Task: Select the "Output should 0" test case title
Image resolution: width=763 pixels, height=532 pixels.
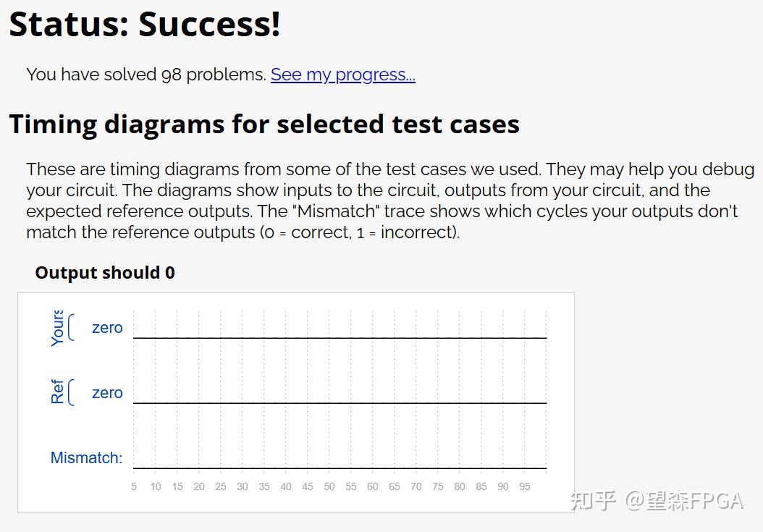Action: [x=105, y=273]
